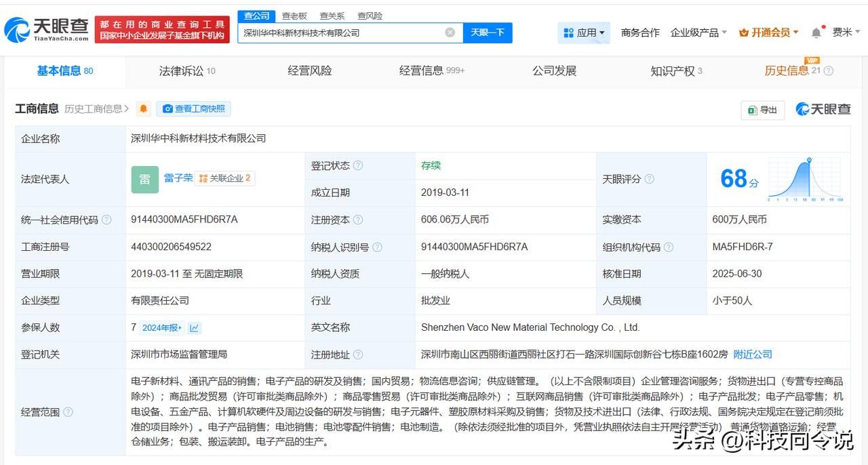The height and width of the screenshot is (465, 868).
Task: Click organization code MA5FHD6R-7
Action: (743, 247)
